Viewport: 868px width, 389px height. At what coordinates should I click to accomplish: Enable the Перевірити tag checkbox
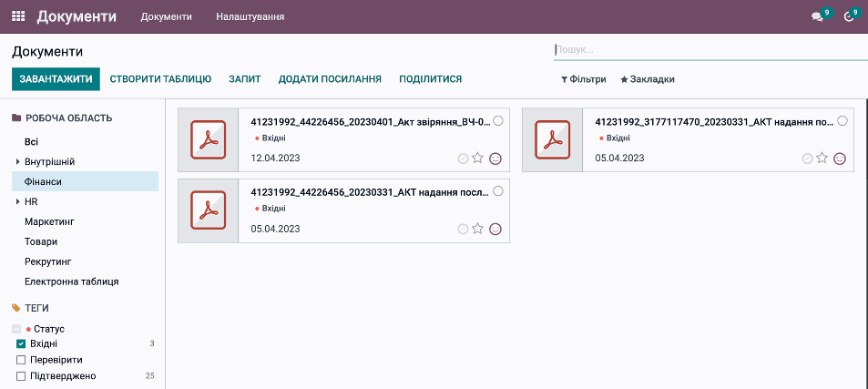tap(21, 360)
